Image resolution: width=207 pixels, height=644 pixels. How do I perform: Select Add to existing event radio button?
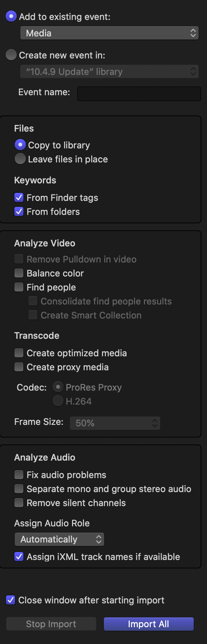coord(11,16)
